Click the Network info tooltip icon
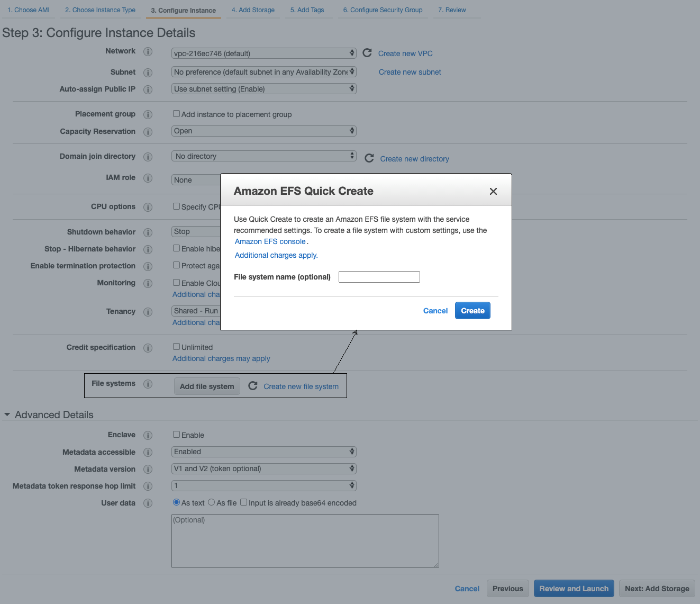Viewport: 700px width, 604px height. pyautogui.click(x=148, y=51)
